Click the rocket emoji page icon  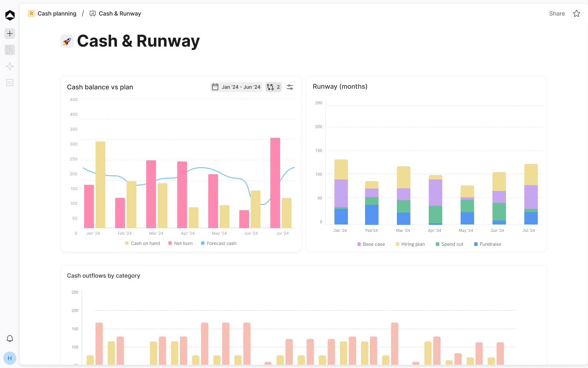[x=67, y=41]
